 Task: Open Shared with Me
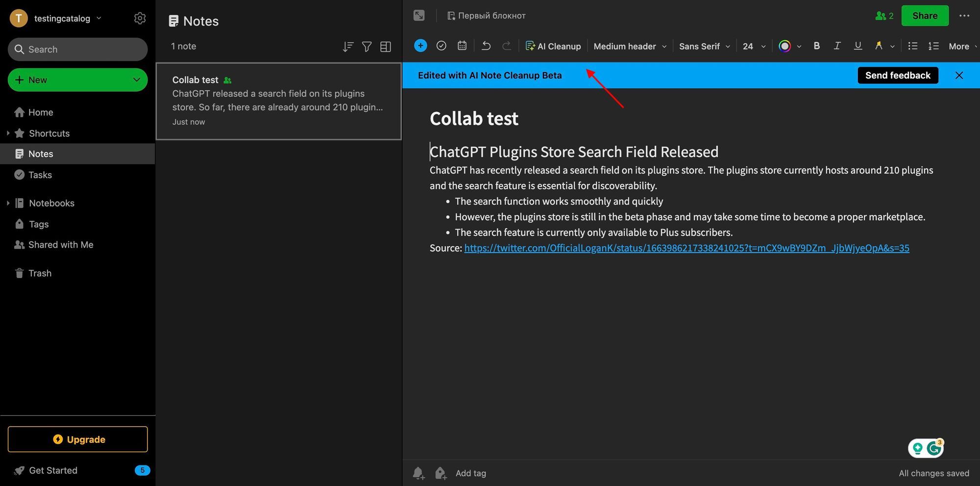tap(60, 244)
